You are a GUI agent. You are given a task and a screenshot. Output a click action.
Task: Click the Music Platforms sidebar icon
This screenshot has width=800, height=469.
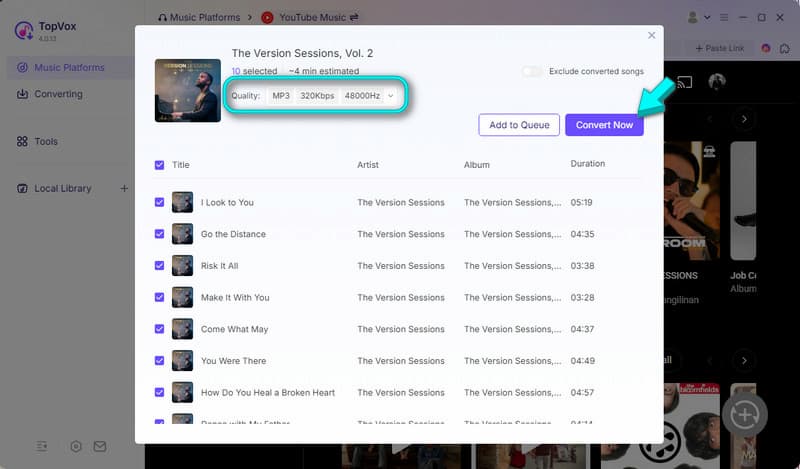[x=22, y=67]
